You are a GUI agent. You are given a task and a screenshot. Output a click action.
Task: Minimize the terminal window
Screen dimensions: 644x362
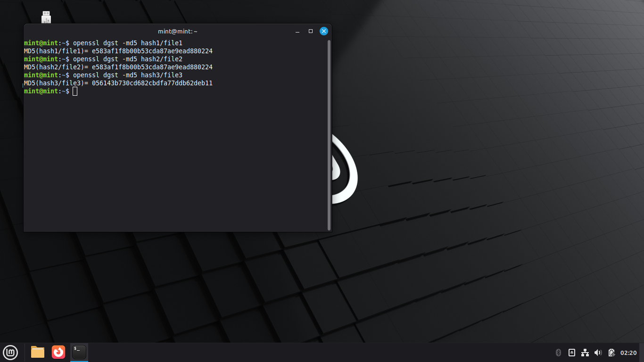pos(297,32)
